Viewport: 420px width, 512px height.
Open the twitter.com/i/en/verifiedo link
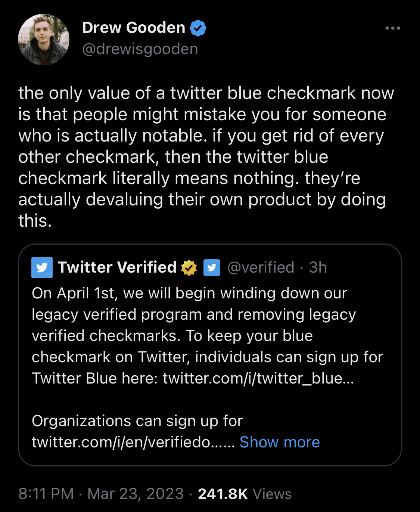133,442
